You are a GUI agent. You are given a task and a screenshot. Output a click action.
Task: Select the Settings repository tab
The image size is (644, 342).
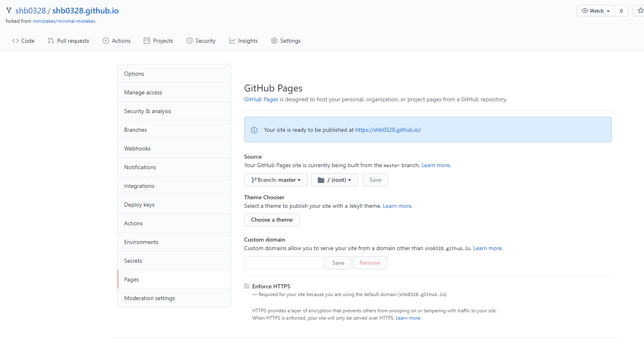tap(286, 41)
